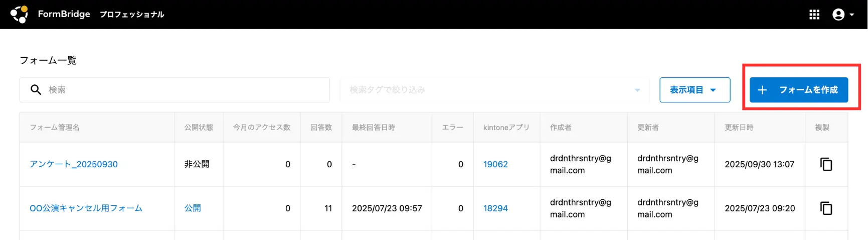Open the OO公演キャンセル用フォーム form link
Viewport: 868px width, 240px height.
click(x=86, y=208)
